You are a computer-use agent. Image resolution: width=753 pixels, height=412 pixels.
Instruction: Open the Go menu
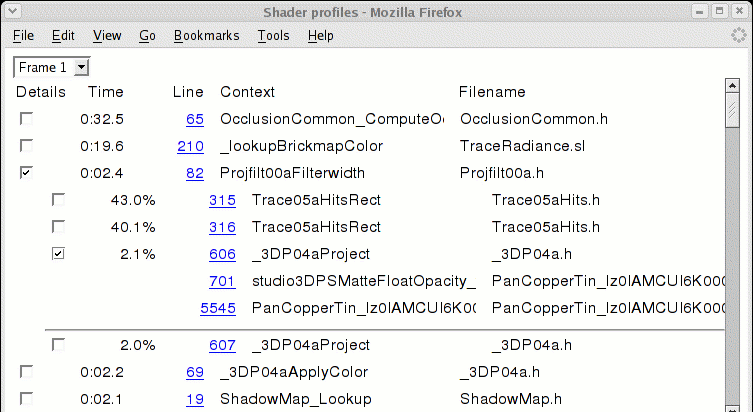[x=147, y=35]
